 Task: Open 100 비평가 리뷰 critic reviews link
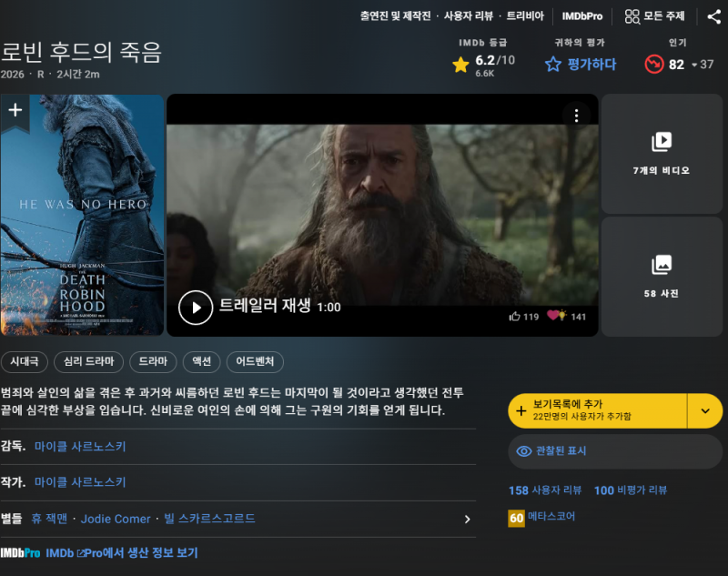(631, 490)
